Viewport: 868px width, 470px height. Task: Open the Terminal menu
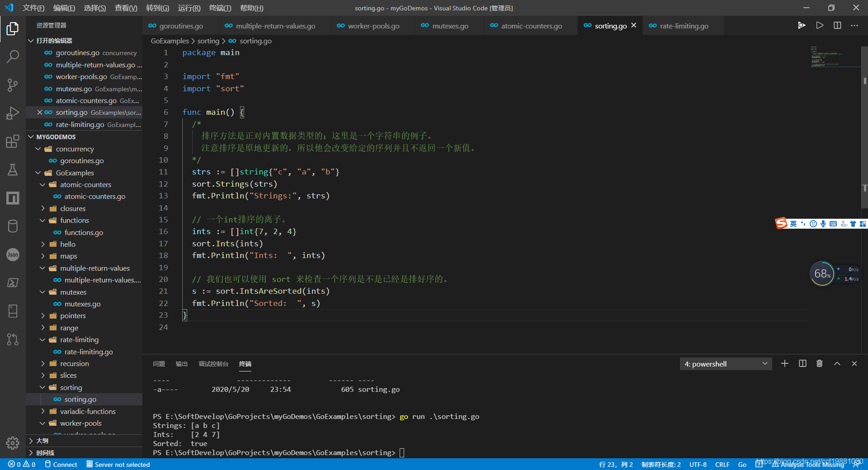point(220,8)
